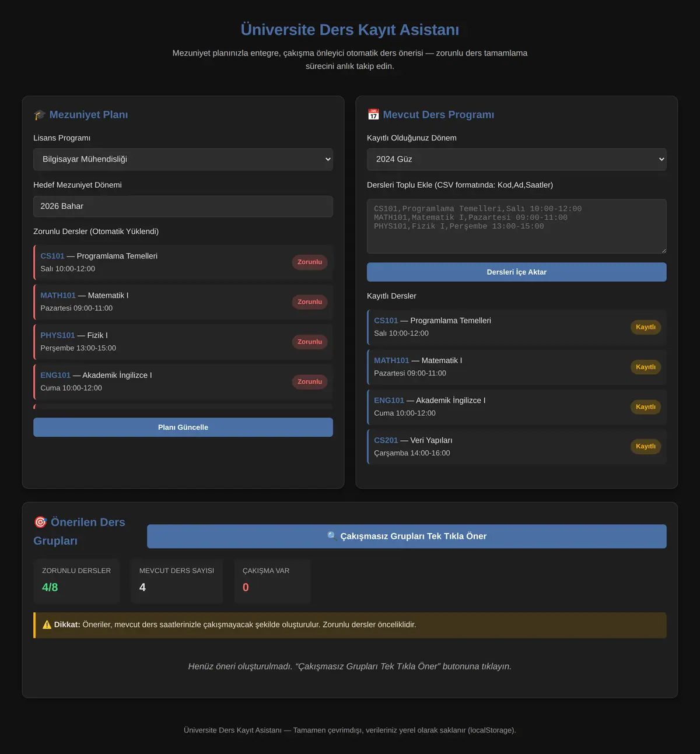Click the ENG101 code in Kayıtlı Dersler
This screenshot has height=754, width=700.
pyautogui.click(x=389, y=401)
